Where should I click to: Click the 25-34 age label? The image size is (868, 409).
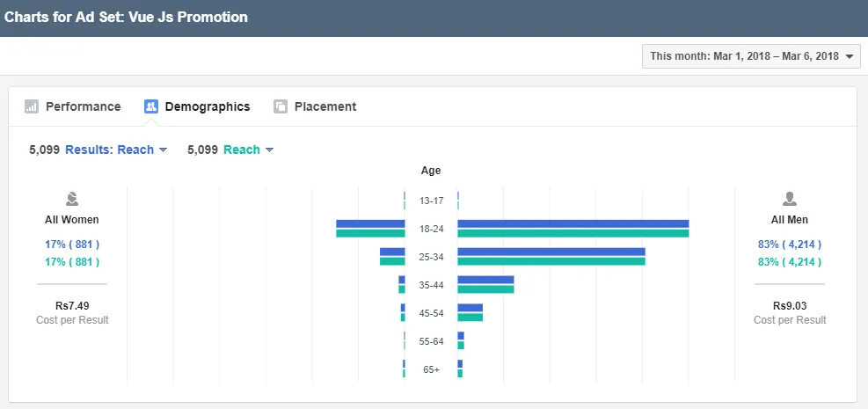coord(431,258)
